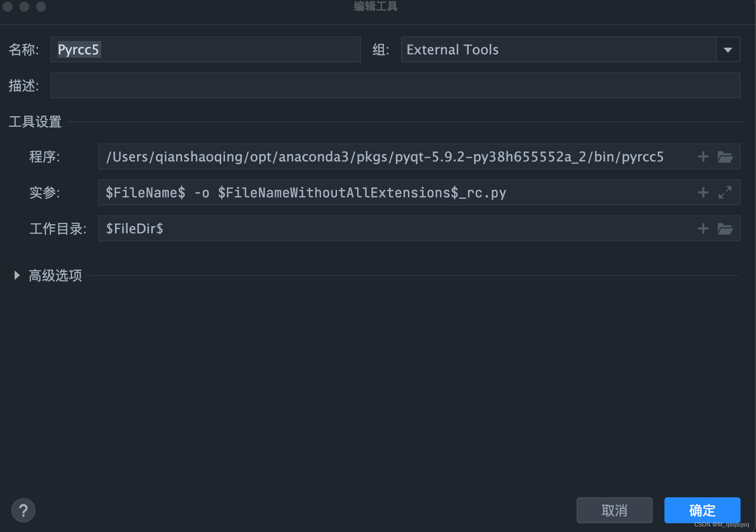
Task: Click the 工作目录: label
Action: pyautogui.click(x=58, y=229)
